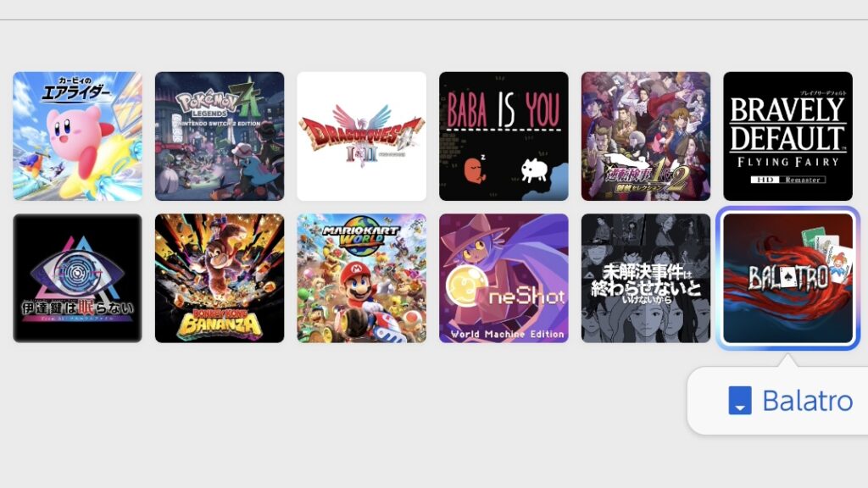Launch Donkey Kong Bananza
This screenshot has height=488, width=868.
click(220, 278)
